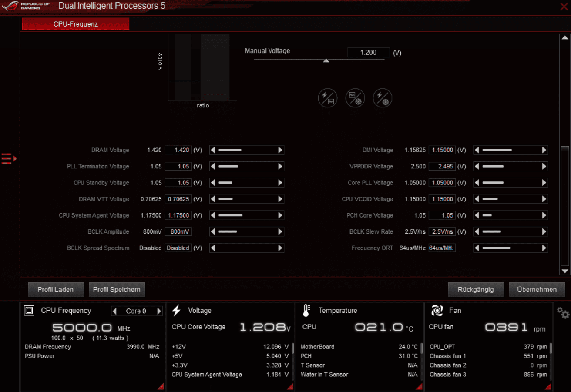
Task: Select next core with right arrow
Action: (x=159, y=311)
